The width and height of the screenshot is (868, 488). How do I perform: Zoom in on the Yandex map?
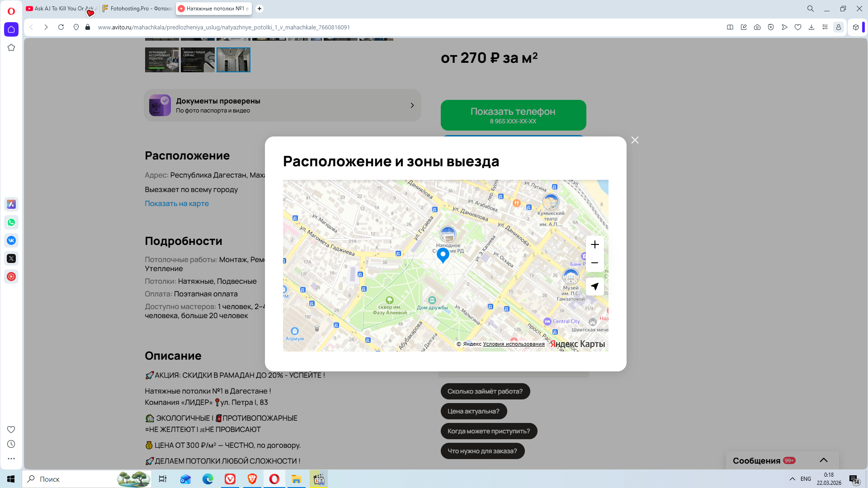pos(594,244)
